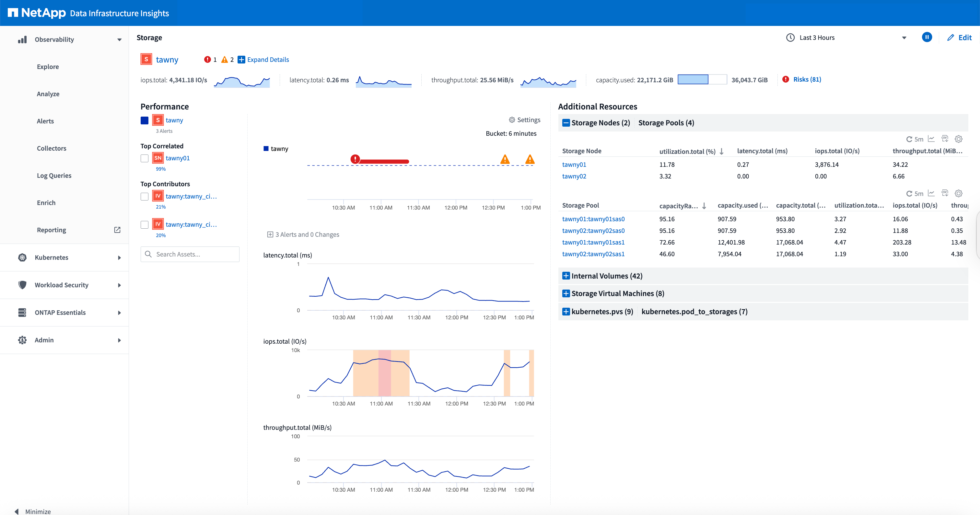Click the red critical alert marker on timeline
Viewport: 980px width, 515px height.
click(x=355, y=159)
